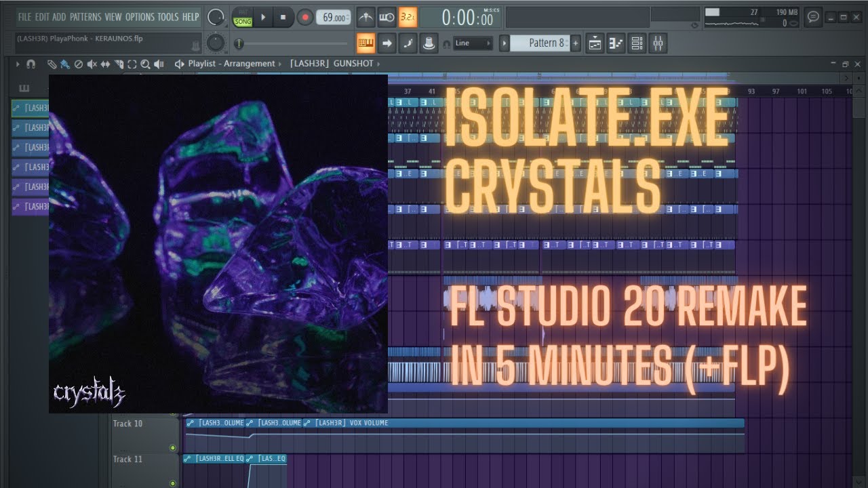Select the Slip tool in Playlist toolbar

click(x=105, y=64)
